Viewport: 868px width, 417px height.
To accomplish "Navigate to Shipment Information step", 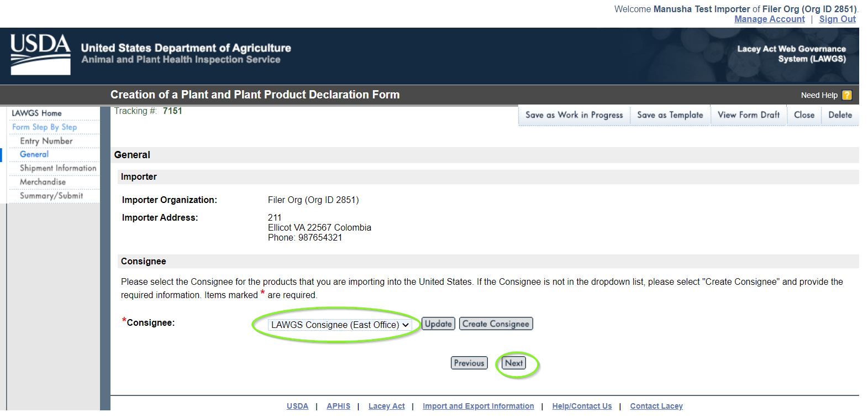I will 58,168.
